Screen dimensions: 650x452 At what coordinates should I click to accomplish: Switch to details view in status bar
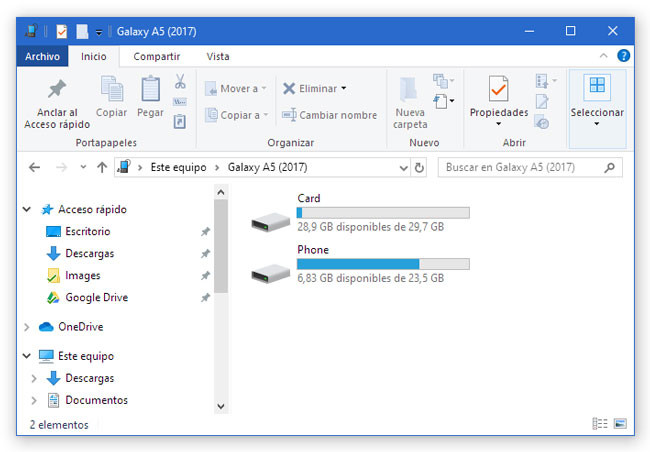tap(600, 425)
